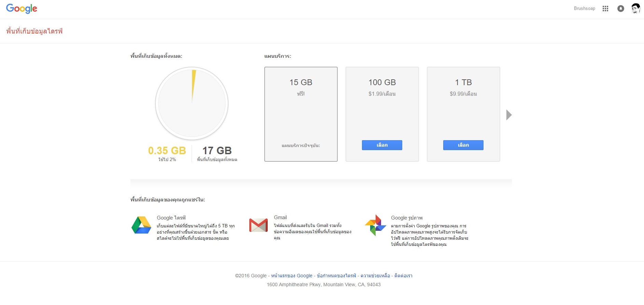Click the 1 TB plan card

coord(463,109)
